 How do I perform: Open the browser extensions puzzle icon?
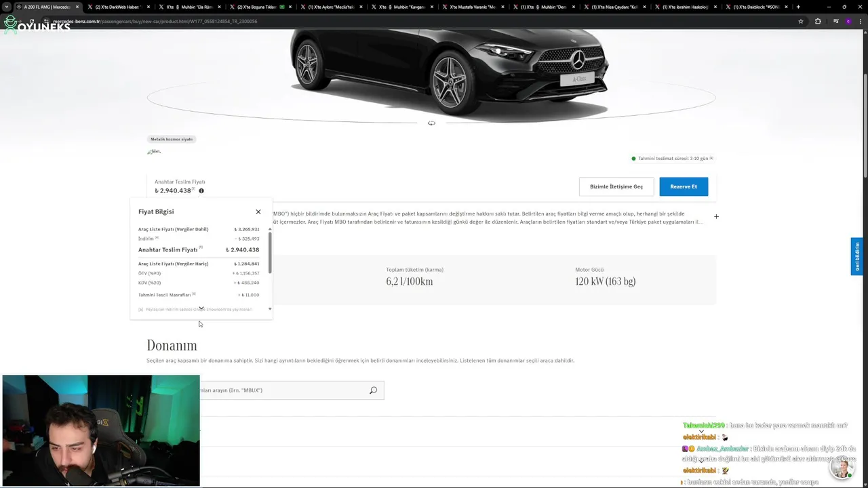coord(818,21)
